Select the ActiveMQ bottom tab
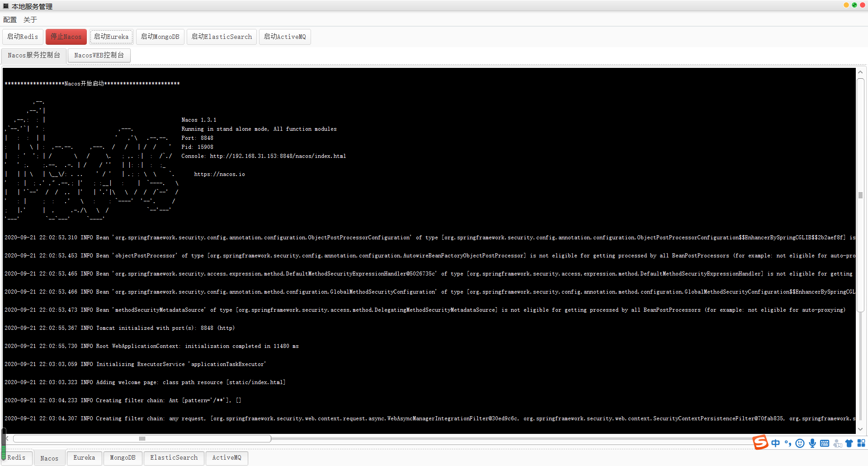 coord(226,458)
